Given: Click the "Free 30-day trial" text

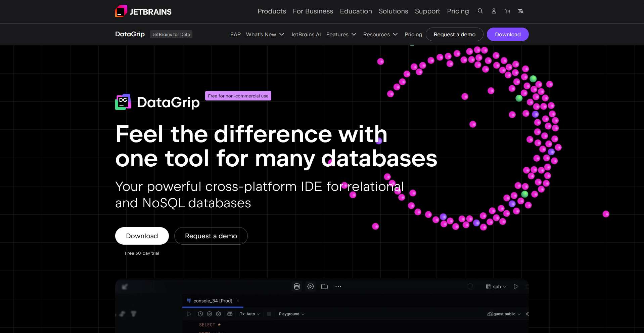Looking at the screenshot, I should (142, 253).
